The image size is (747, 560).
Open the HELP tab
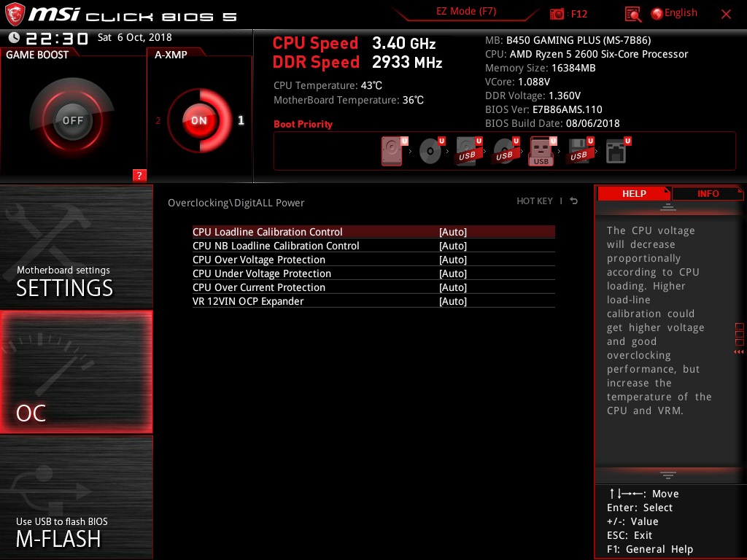pos(634,193)
